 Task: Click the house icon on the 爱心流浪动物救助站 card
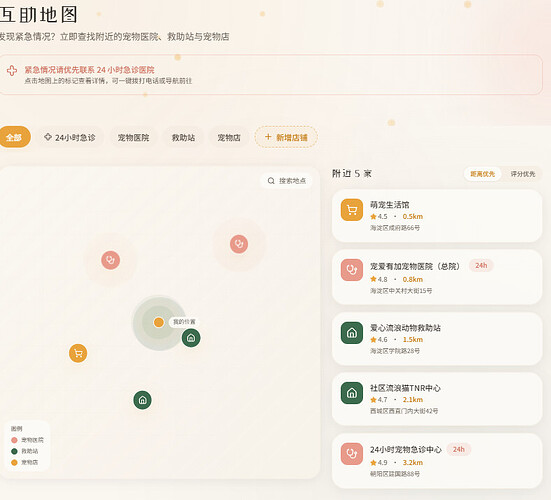click(x=352, y=332)
